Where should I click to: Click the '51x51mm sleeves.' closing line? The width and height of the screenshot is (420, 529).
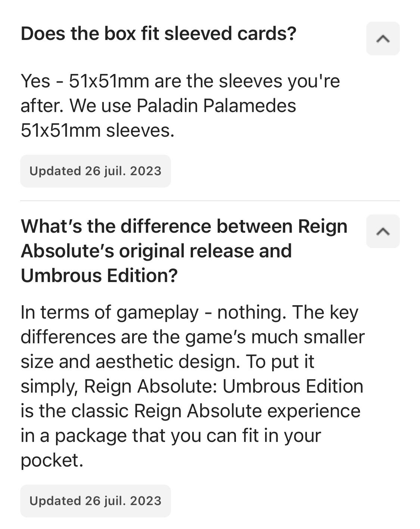click(97, 130)
